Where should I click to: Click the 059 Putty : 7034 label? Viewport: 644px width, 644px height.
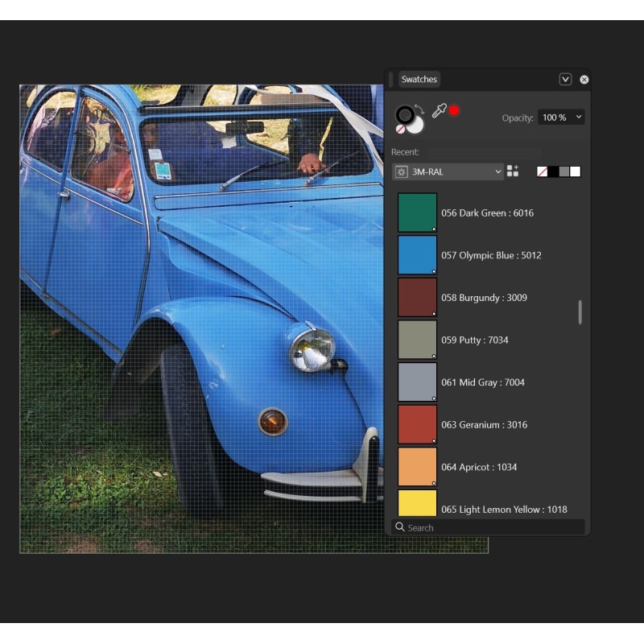click(474, 341)
